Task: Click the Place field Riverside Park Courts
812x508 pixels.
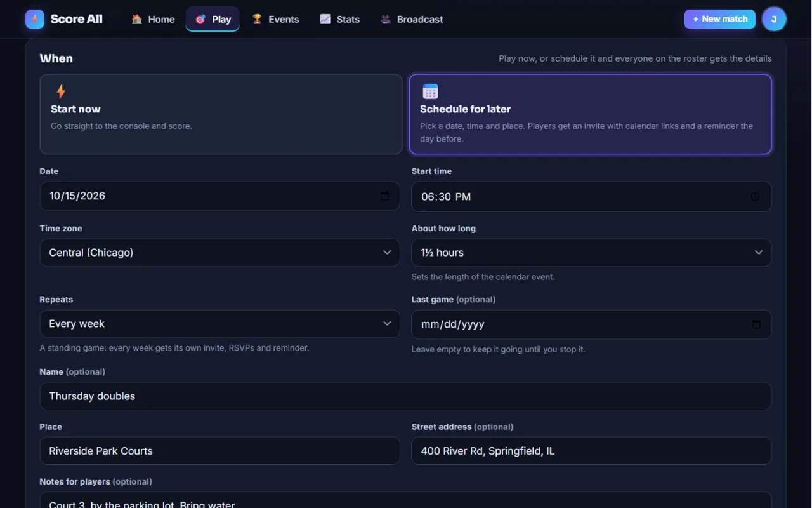Action: point(219,451)
